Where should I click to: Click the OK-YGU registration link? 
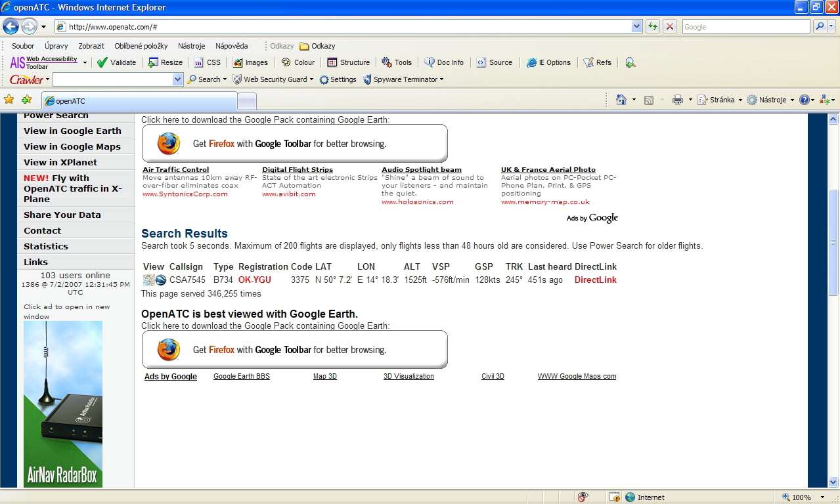(x=255, y=280)
